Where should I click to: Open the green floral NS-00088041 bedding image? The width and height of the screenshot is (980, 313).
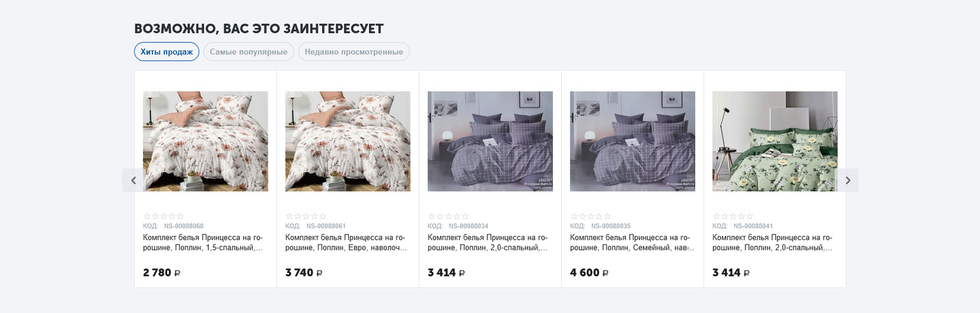pos(775,141)
